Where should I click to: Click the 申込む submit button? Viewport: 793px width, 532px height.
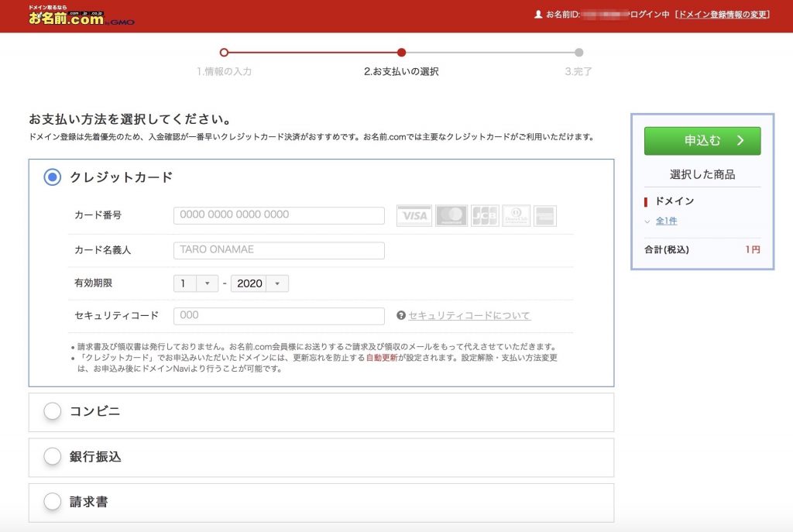(x=702, y=141)
